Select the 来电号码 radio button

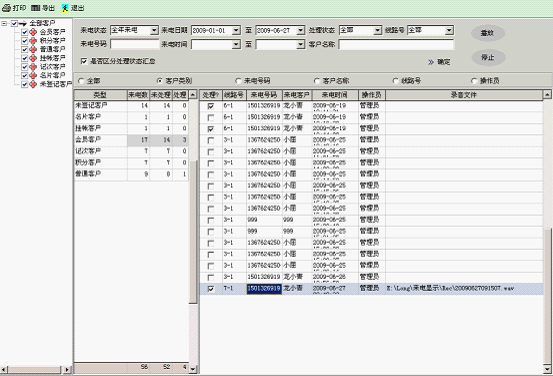pos(238,81)
